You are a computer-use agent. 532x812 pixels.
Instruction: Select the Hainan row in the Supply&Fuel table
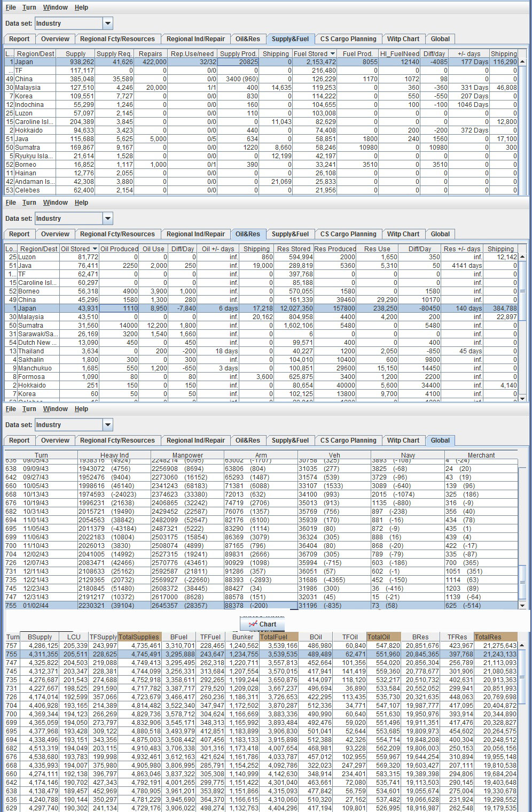(x=261, y=173)
